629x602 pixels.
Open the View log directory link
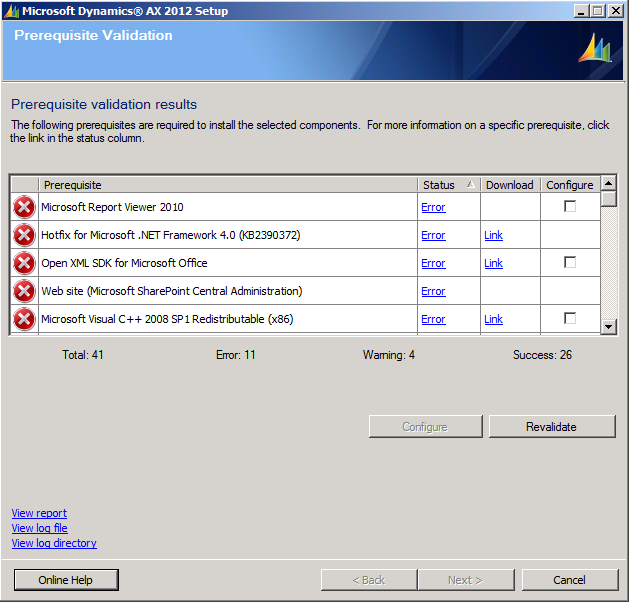(54, 543)
